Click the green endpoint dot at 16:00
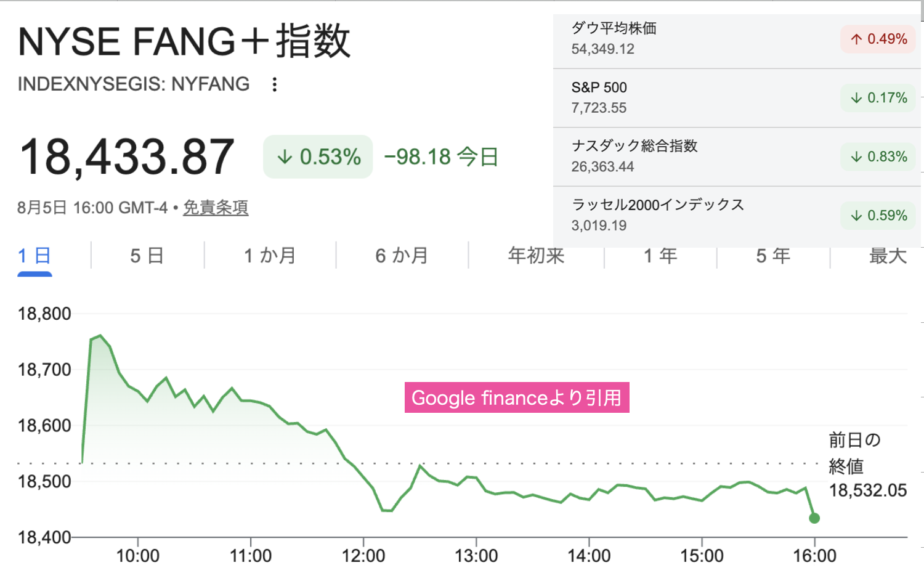The height and width of the screenshot is (573, 924). (814, 518)
